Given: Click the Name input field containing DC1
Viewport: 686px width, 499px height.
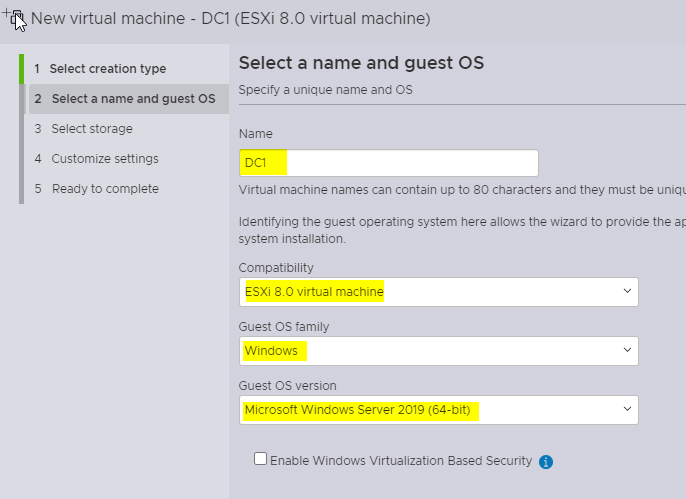Looking at the screenshot, I should [x=388, y=163].
